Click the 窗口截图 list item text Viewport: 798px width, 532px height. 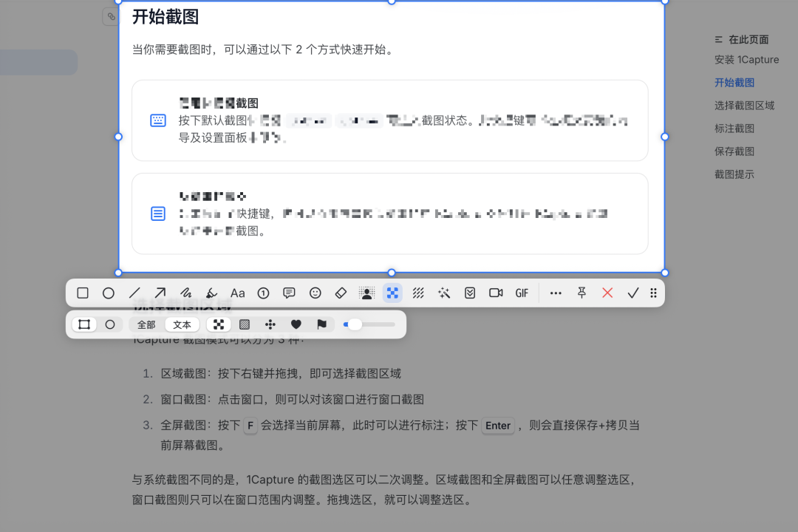292,400
